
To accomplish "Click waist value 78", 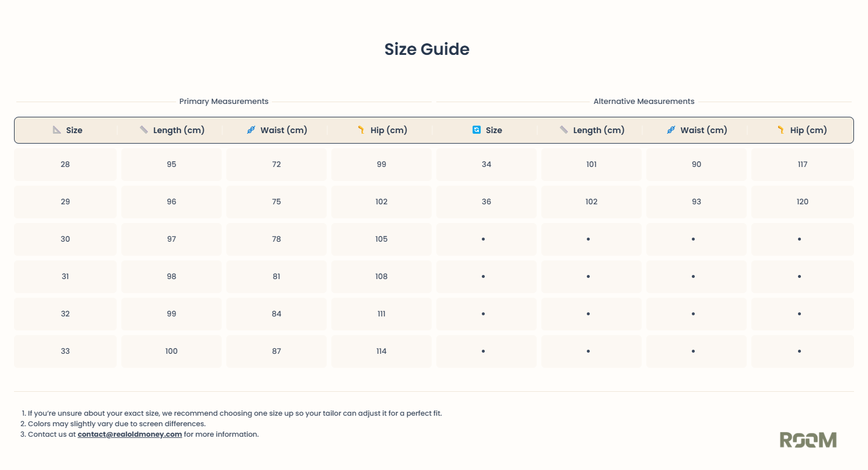I will coord(276,239).
